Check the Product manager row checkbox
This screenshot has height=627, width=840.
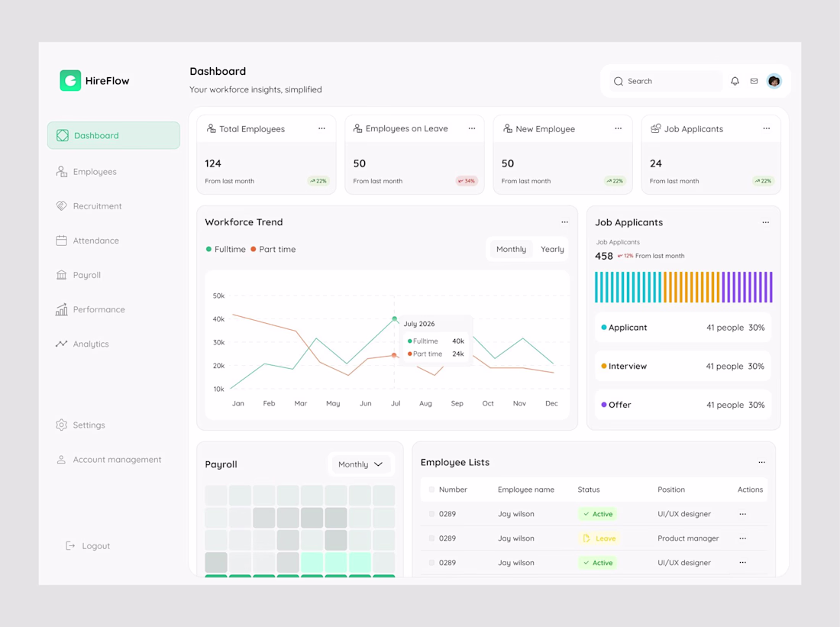[x=431, y=538]
